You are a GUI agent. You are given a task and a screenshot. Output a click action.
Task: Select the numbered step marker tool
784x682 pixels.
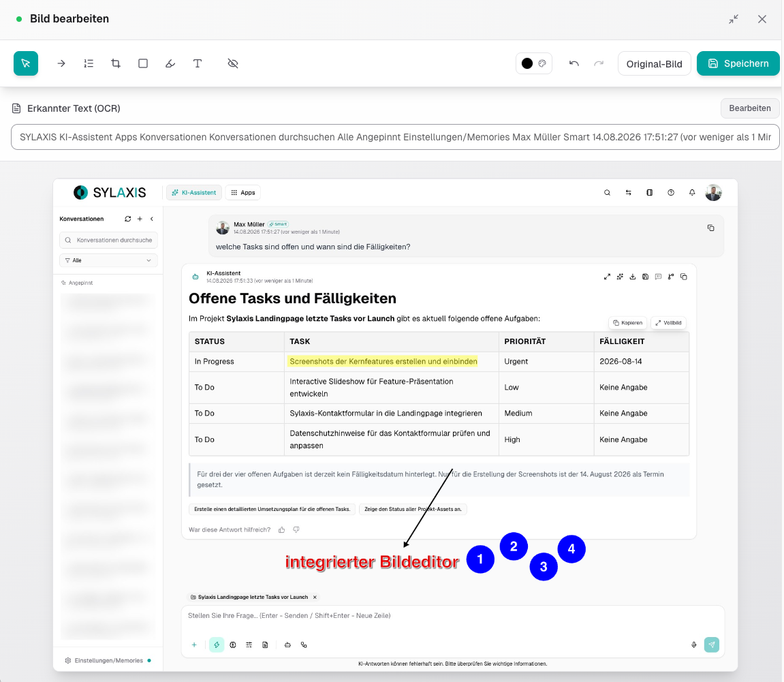(89, 63)
